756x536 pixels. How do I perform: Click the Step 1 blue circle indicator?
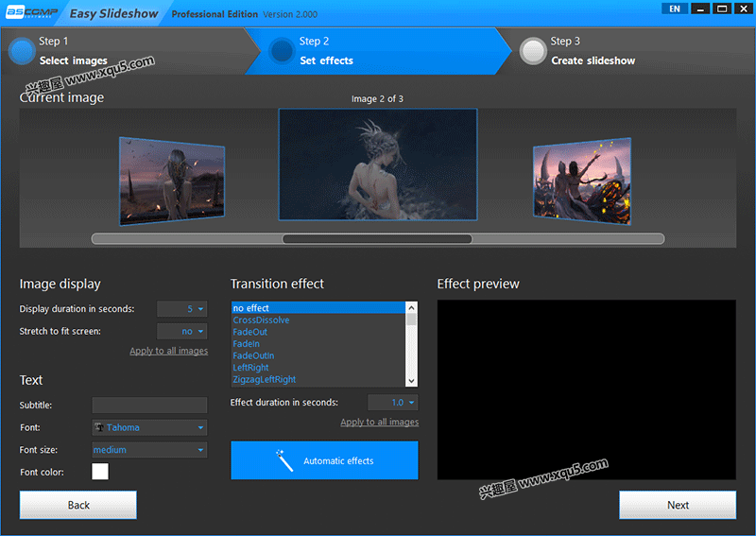(22, 51)
